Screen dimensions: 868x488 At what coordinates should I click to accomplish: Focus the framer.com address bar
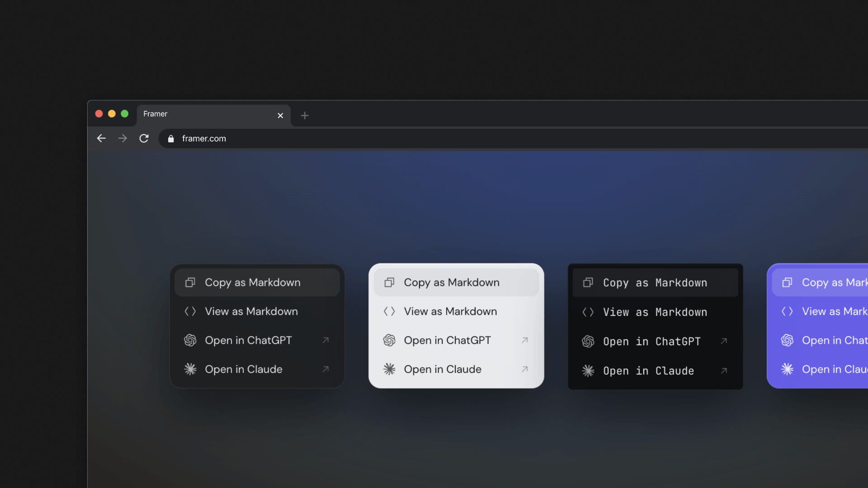[x=513, y=139]
